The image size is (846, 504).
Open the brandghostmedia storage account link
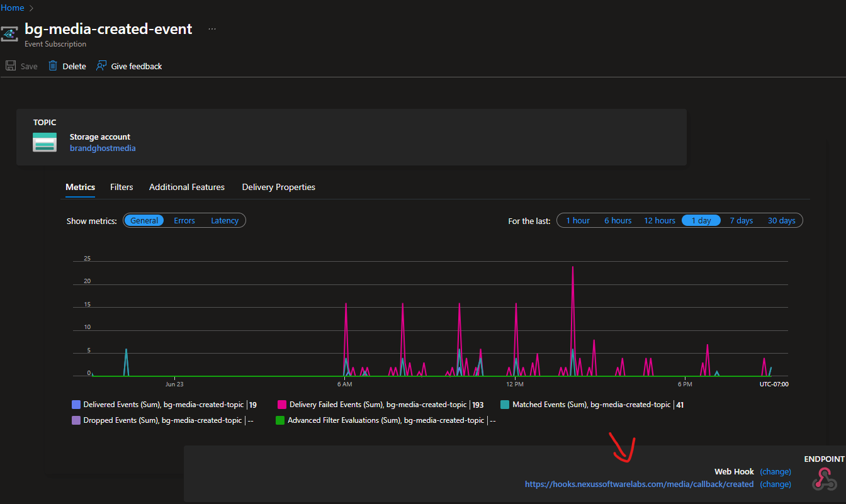pos(103,148)
